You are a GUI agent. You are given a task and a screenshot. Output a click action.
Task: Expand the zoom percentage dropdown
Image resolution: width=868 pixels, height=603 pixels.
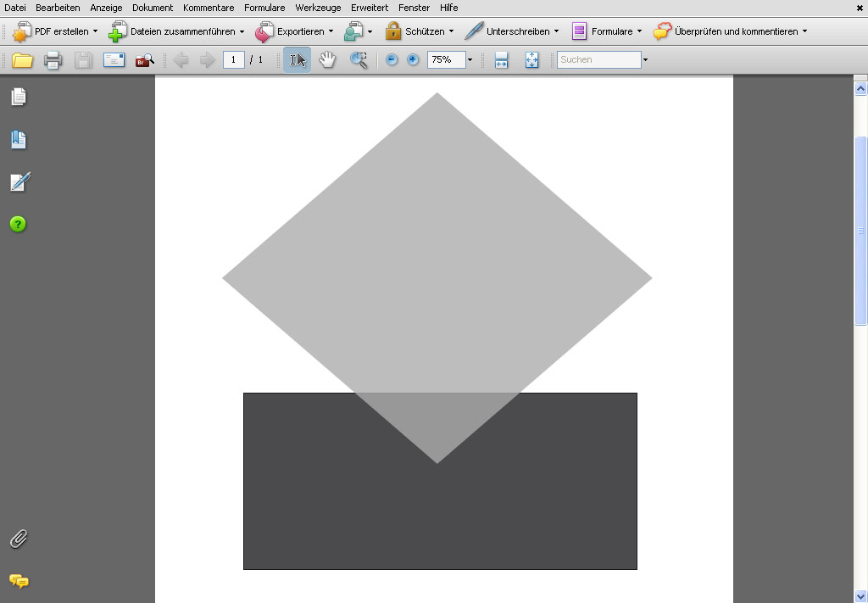click(x=469, y=59)
